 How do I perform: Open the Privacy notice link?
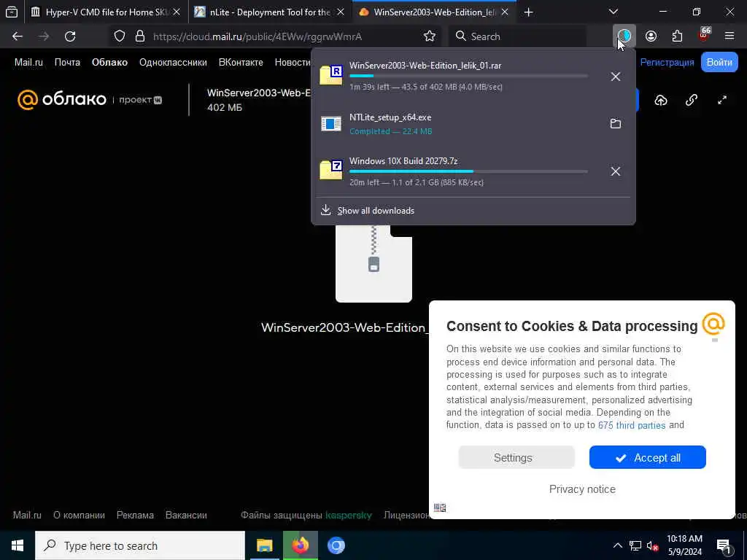[x=582, y=489]
